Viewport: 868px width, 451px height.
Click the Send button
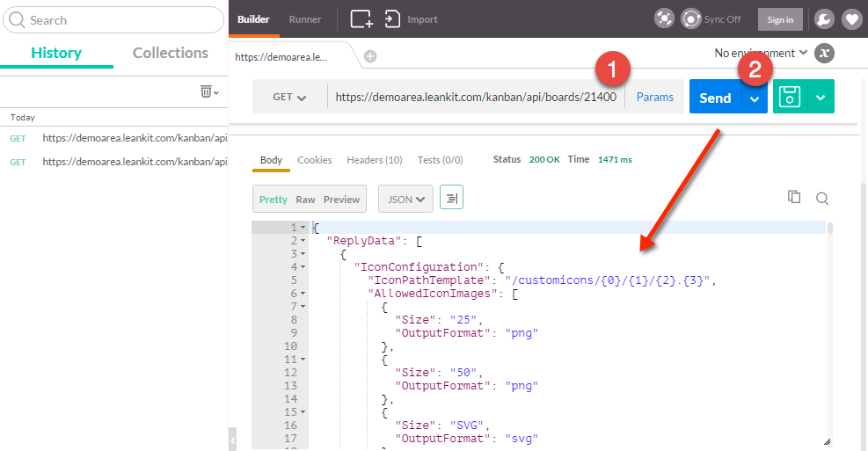point(715,98)
